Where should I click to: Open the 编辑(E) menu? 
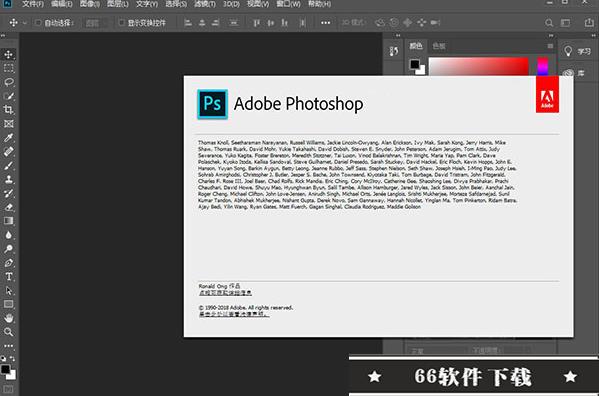click(x=62, y=4)
